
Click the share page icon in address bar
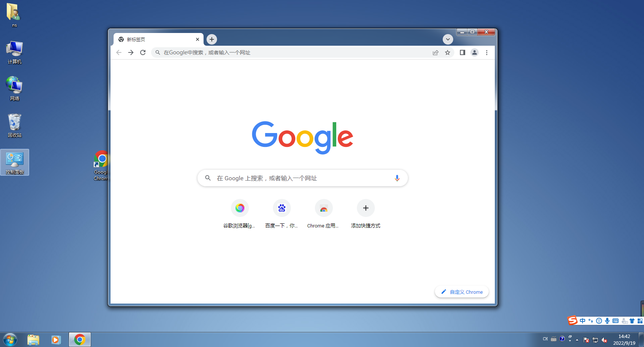[436, 52]
